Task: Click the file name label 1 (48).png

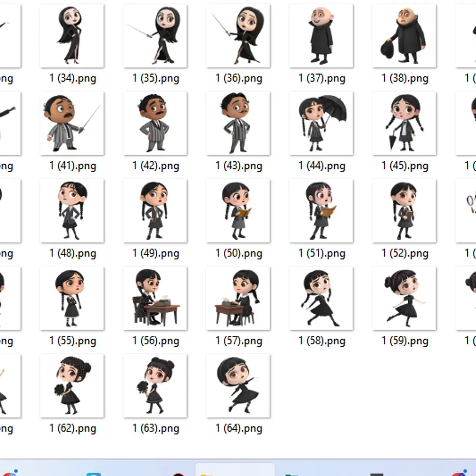Action: pyautogui.click(x=73, y=254)
